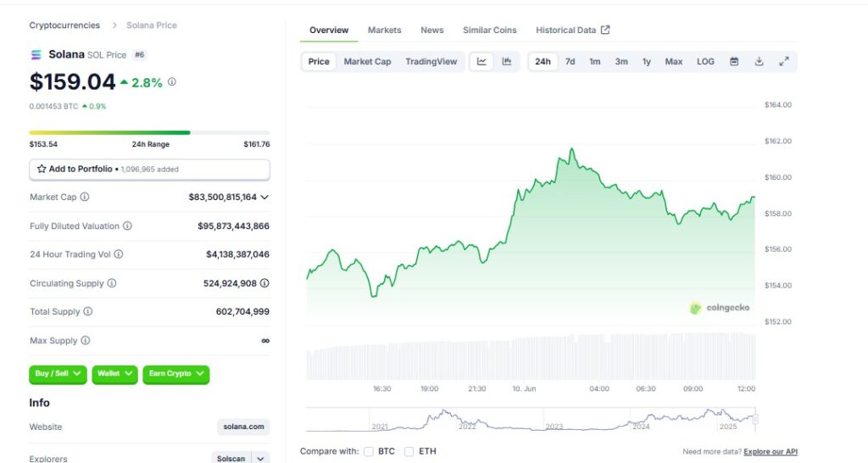The height and width of the screenshot is (463, 868).
Task: Click the historical range navigator mini chart
Action: click(x=531, y=419)
